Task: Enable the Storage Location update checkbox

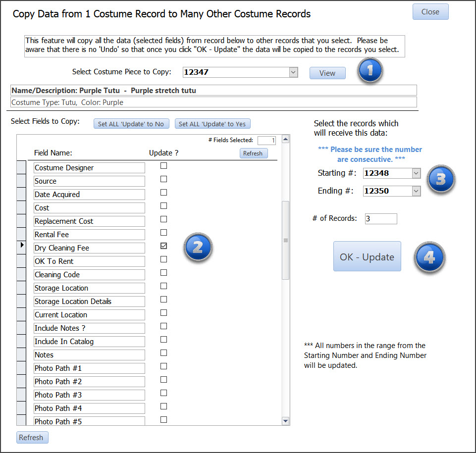Action: 163,286
